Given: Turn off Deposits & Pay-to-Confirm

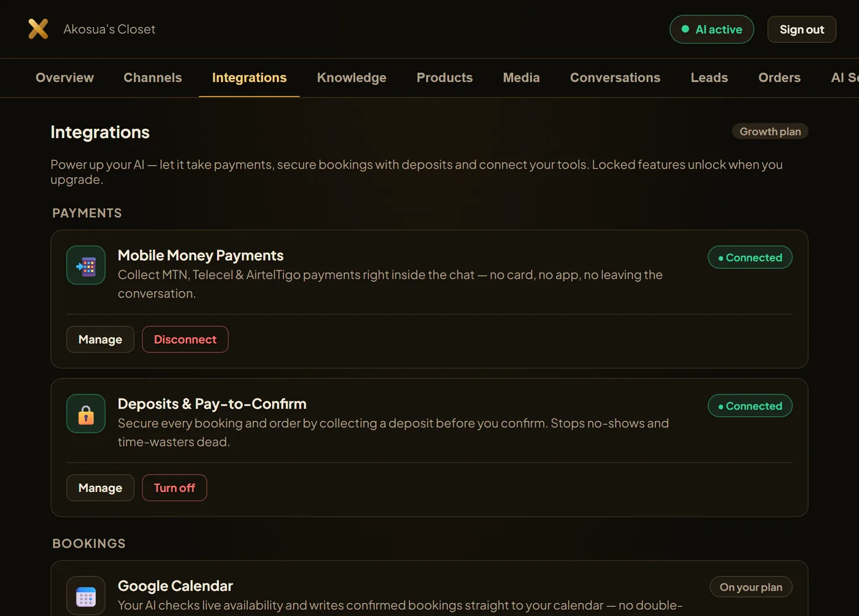Looking at the screenshot, I should (175, 488).
